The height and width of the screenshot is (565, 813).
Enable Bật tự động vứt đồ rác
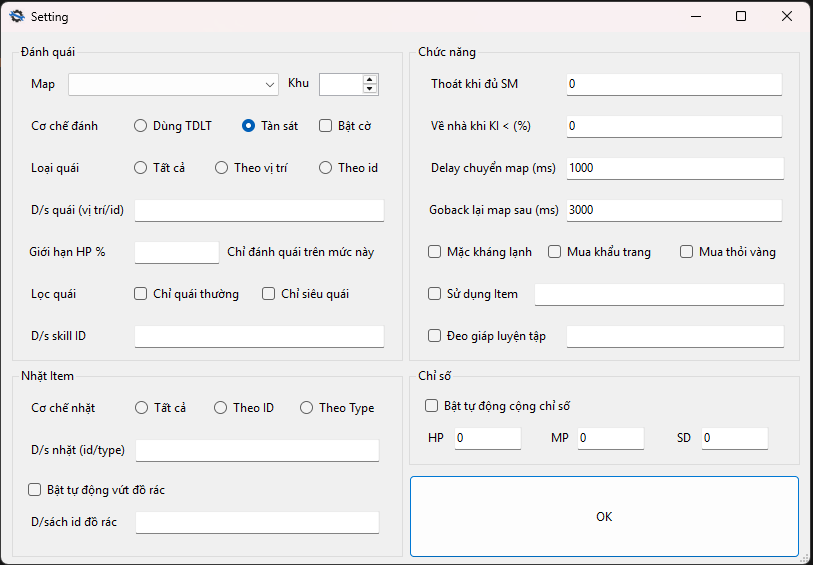coord(35,490)
